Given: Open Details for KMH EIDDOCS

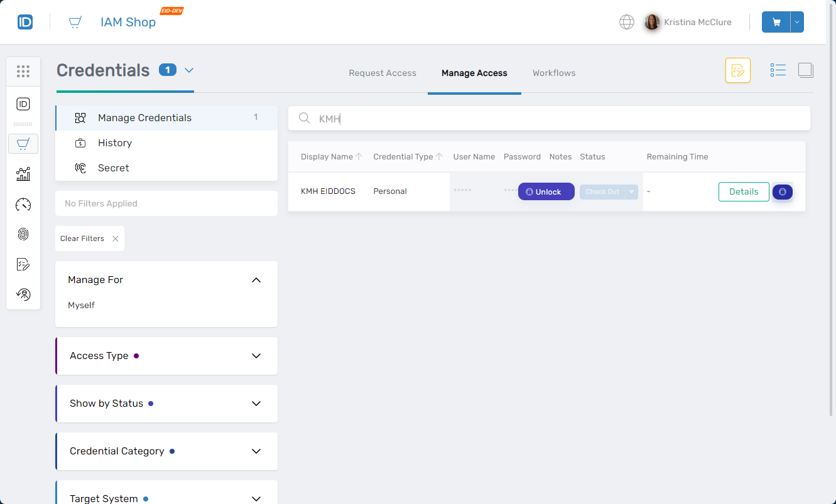Looking at the screenshot, I should [744, 191].
